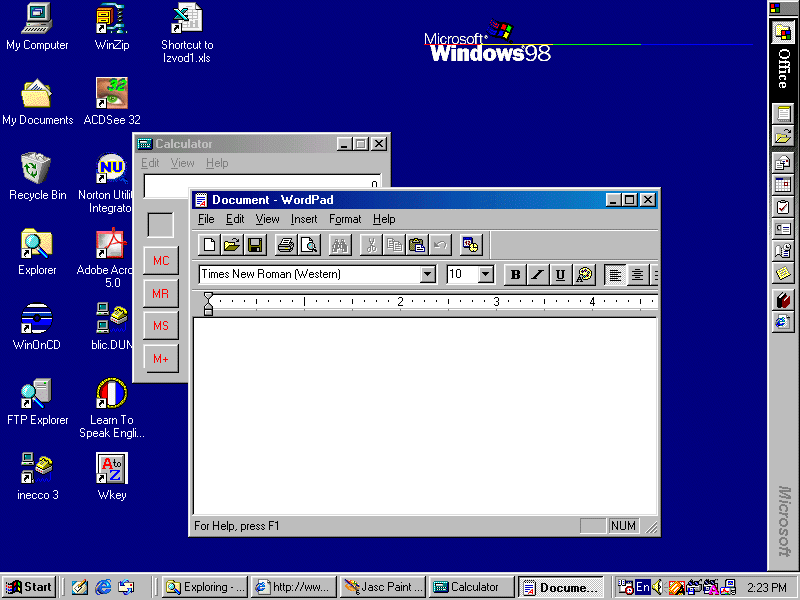Click inside the WordPad document text area

click(424, 416)
